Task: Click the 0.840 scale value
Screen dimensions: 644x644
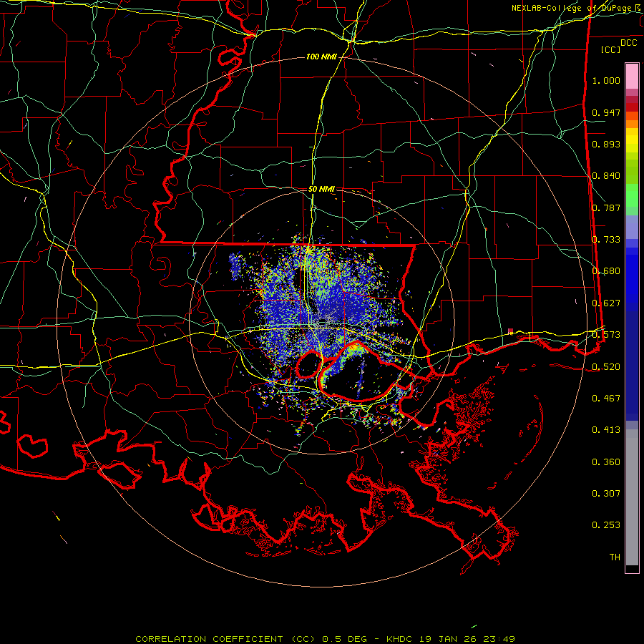Action: click(606, 176)
